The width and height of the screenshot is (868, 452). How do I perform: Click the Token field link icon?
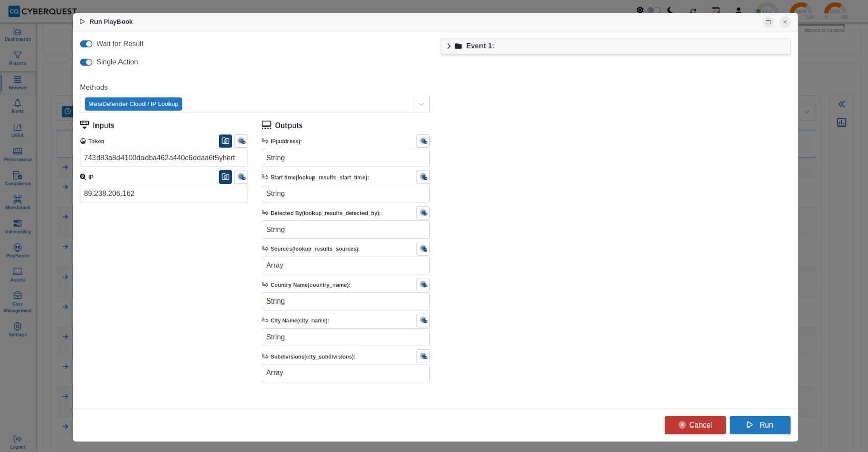click(x=242, y=141)
